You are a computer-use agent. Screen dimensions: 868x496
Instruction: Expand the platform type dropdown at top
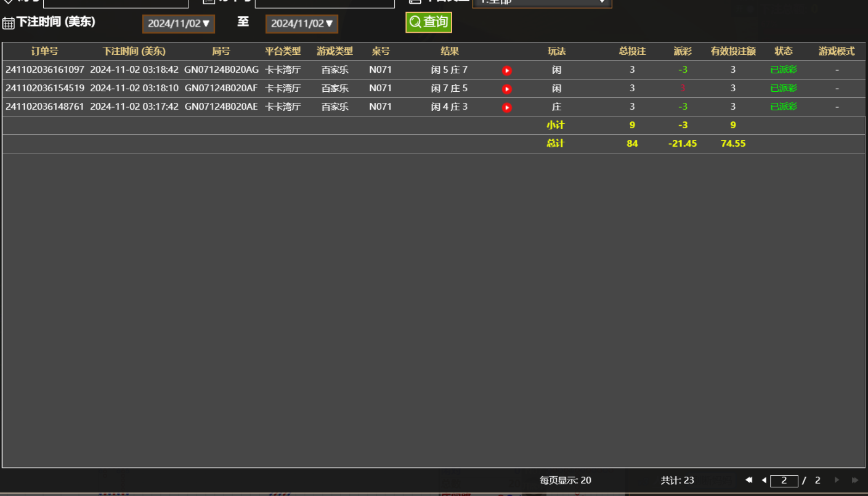pyautogui.click(x=541, y=2)
